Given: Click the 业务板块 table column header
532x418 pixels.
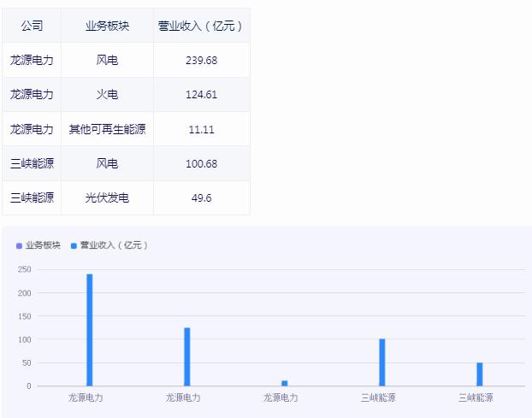Looking at the screenshot, I should pos(107,26).
